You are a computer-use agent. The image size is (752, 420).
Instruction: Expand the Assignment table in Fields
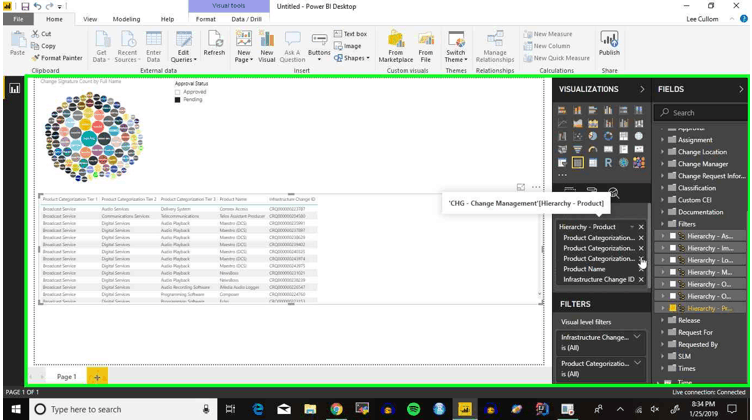click(663, 140)
